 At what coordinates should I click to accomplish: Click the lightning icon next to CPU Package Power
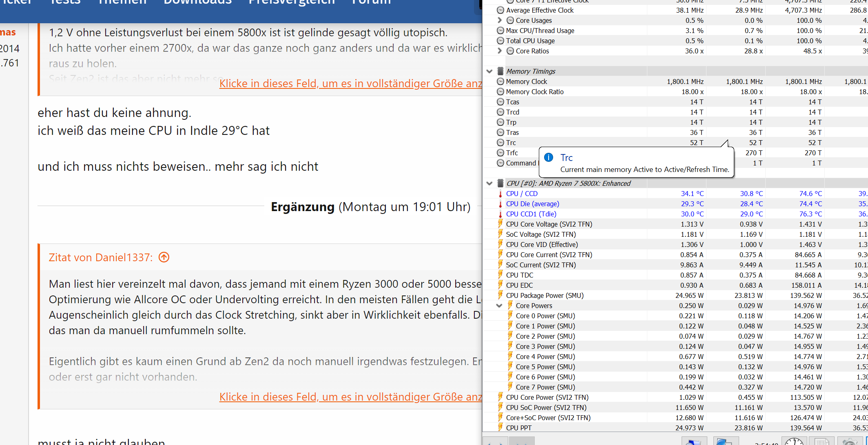(500, 295)
